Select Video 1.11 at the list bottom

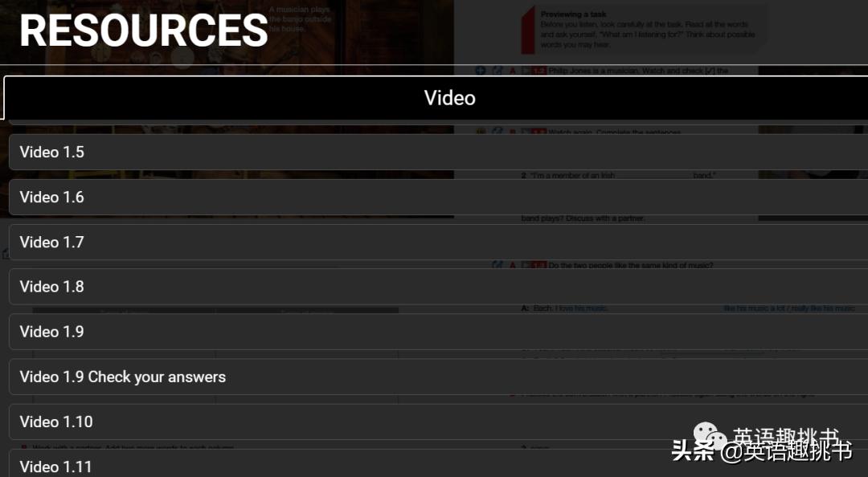point(439,463)
